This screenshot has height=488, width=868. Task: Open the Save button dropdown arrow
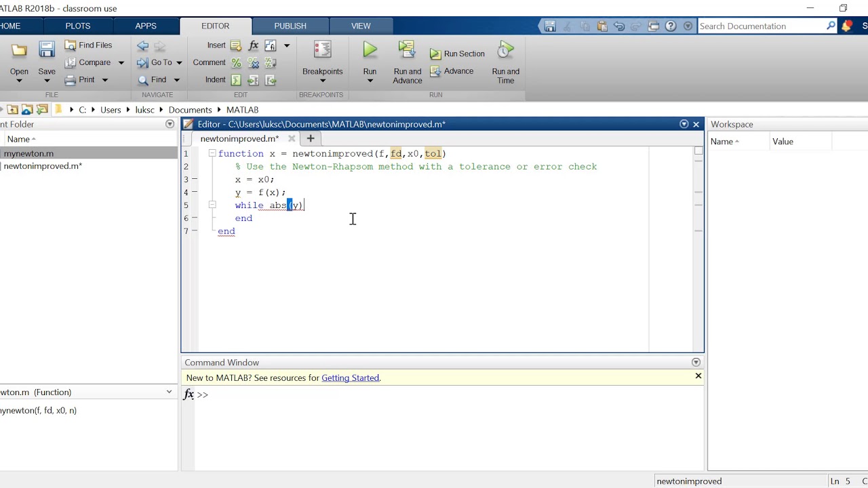tap(47, 81)
